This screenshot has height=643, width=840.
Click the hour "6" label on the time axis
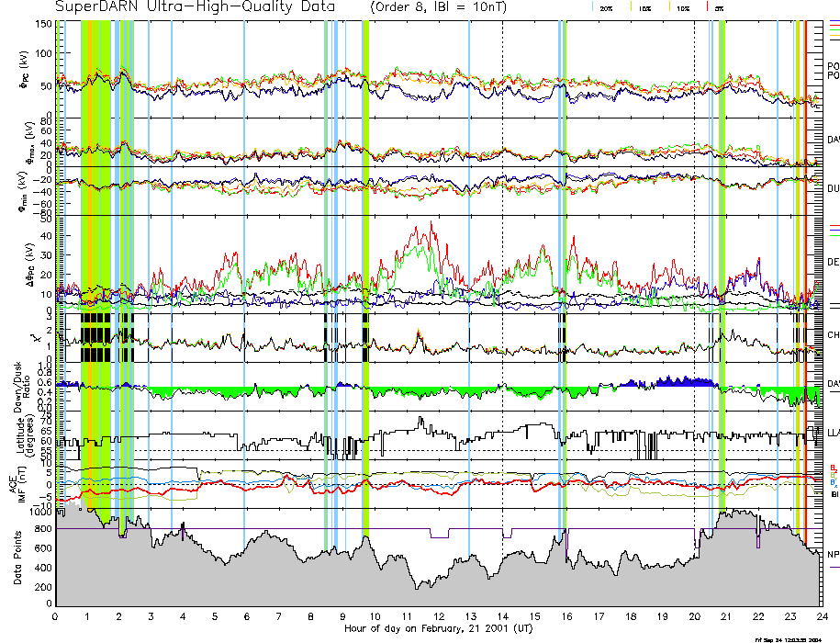click(247, 616)
